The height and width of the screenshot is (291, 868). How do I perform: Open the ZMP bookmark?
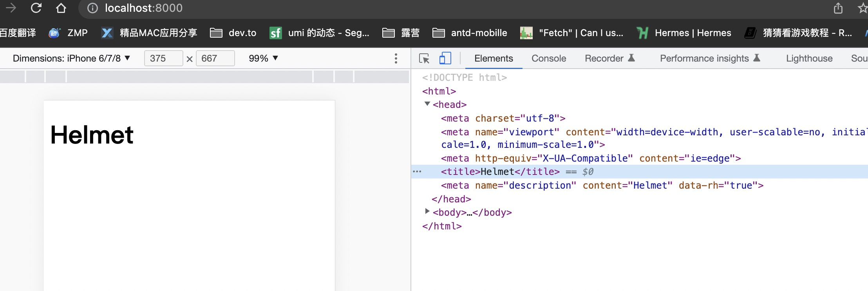[x=68, y=33]
